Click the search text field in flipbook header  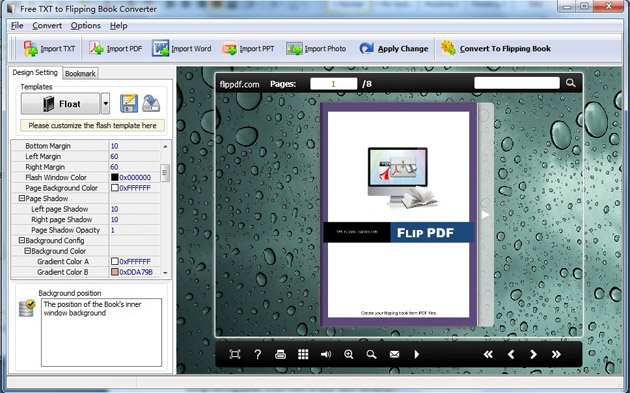pos(517,83)
